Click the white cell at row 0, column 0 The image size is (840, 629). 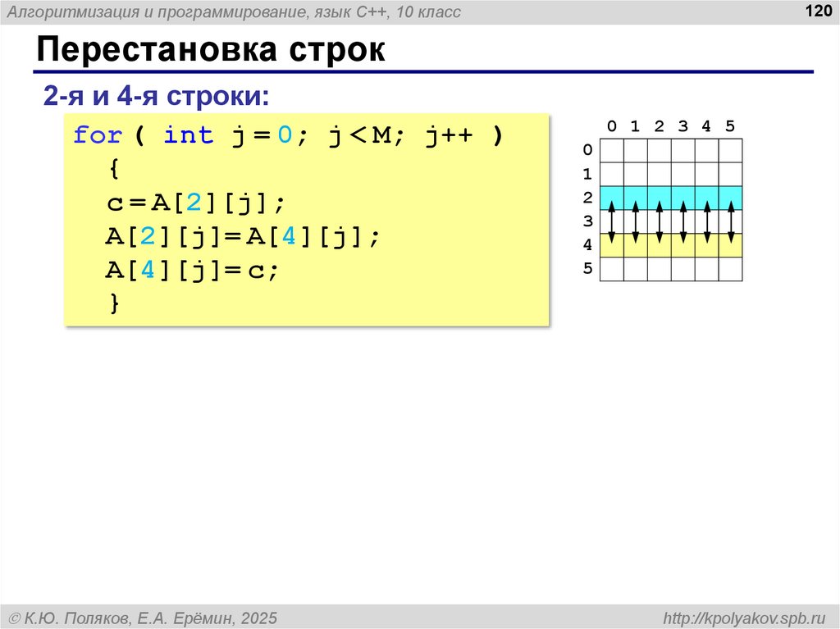pyautogui.click(x=612, y=150)
